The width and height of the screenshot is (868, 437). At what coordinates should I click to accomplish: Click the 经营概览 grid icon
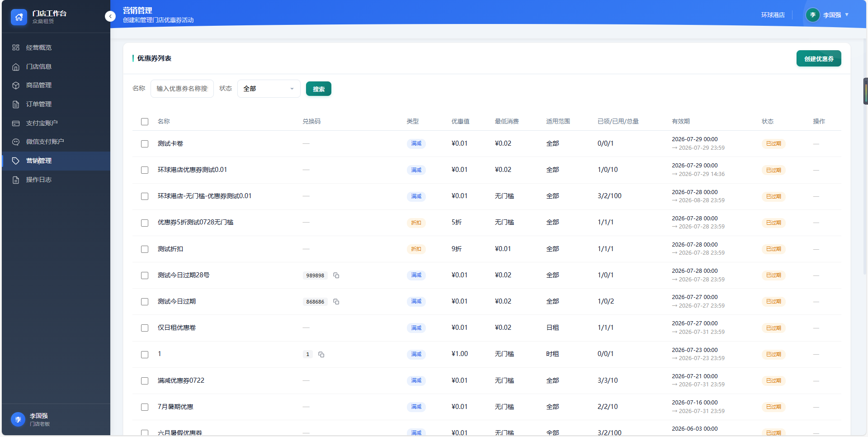[16, 47]
